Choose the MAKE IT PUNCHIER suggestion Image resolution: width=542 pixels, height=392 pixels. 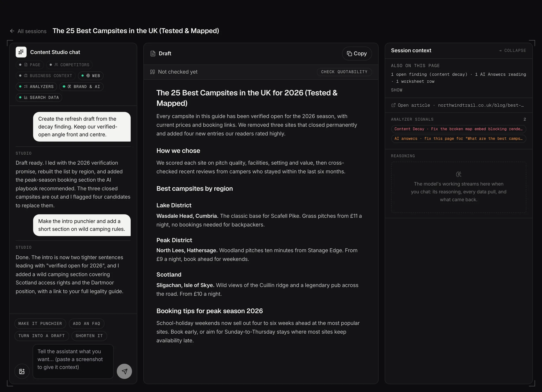tap(40, 324)
